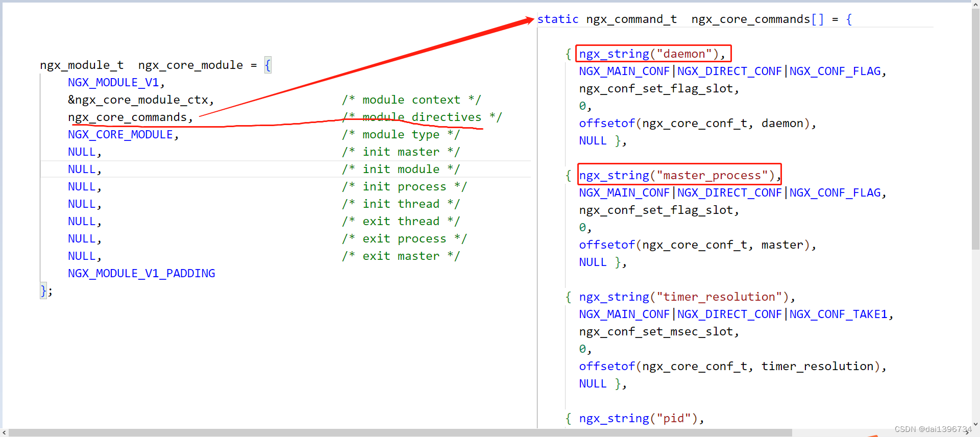Click closing brace of ngx_core_module
Viewport: 980px width, 437px height.
[43, 290]
